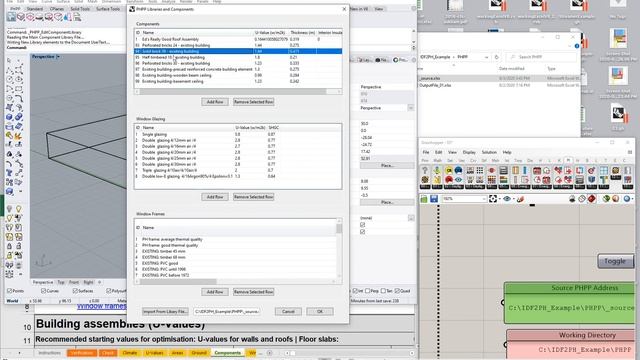
Task: Click the blue helmet component icon in Grasshopper ribbon
Action: tap(458, 170)
